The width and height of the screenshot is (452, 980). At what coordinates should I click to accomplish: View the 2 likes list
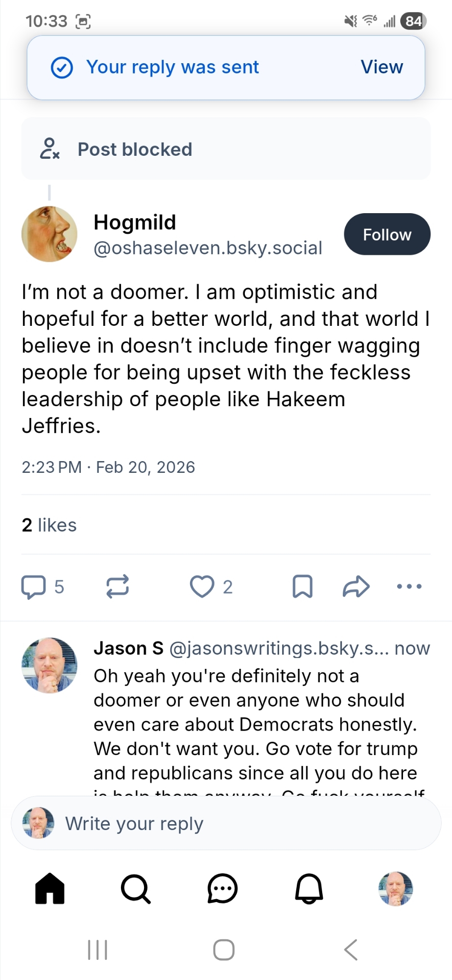click(49, 525)
